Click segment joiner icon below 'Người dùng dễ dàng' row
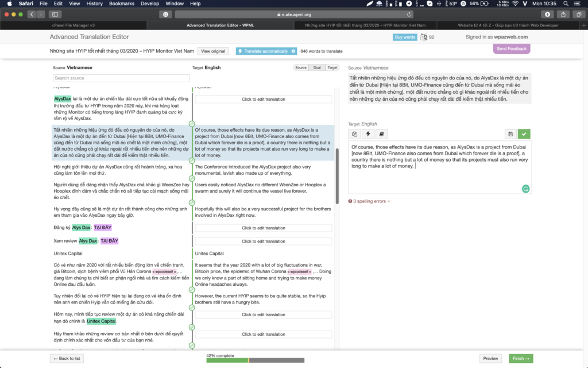 pyautogui.click(x=192, y=203)
